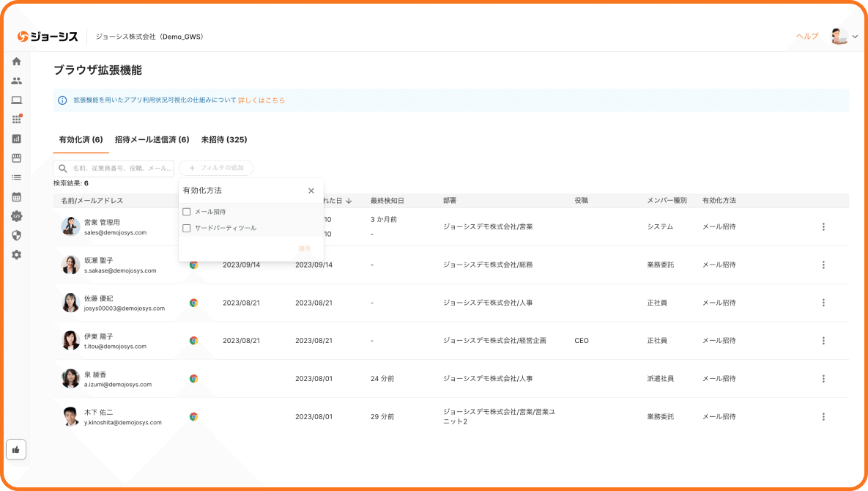Screen dimensions: 868x491
Task: Open the Members people icon in sidebar
Action: 17,81
